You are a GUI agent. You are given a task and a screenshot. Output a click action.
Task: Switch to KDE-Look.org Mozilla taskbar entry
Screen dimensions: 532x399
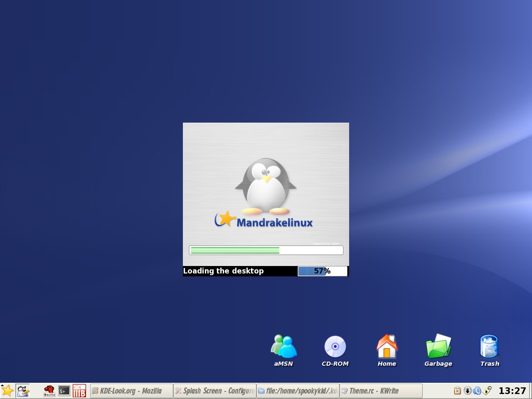tap(131, 391)
